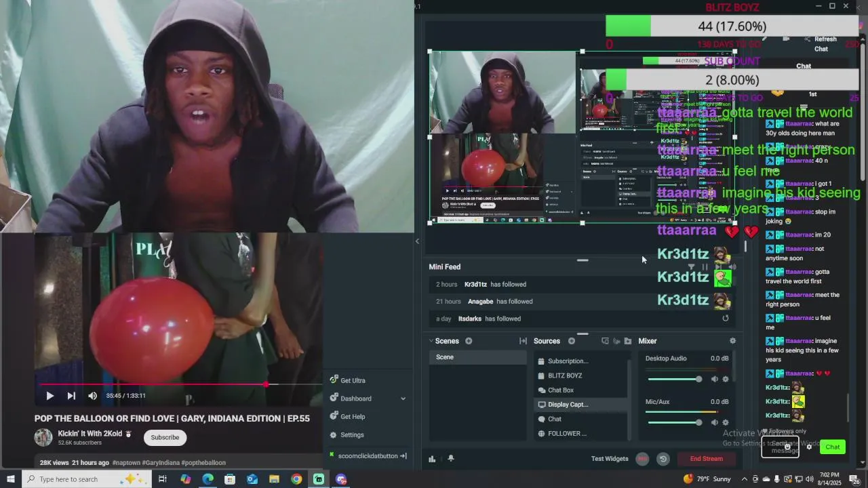
Task: Select the BLITZ BOYZ source
Action: tap(580, 375)
